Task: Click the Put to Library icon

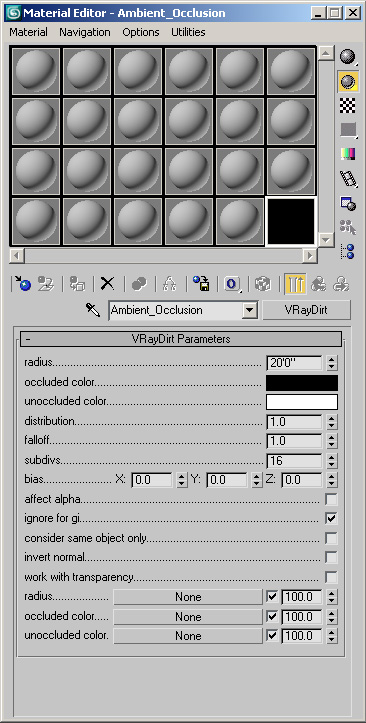Action: pyautogui.click(x=201, y=284)
